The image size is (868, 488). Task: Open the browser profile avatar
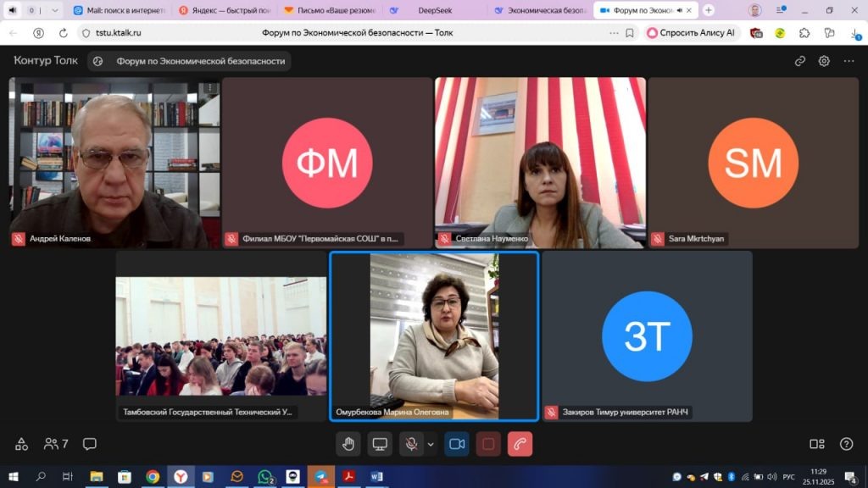[754, 10]
